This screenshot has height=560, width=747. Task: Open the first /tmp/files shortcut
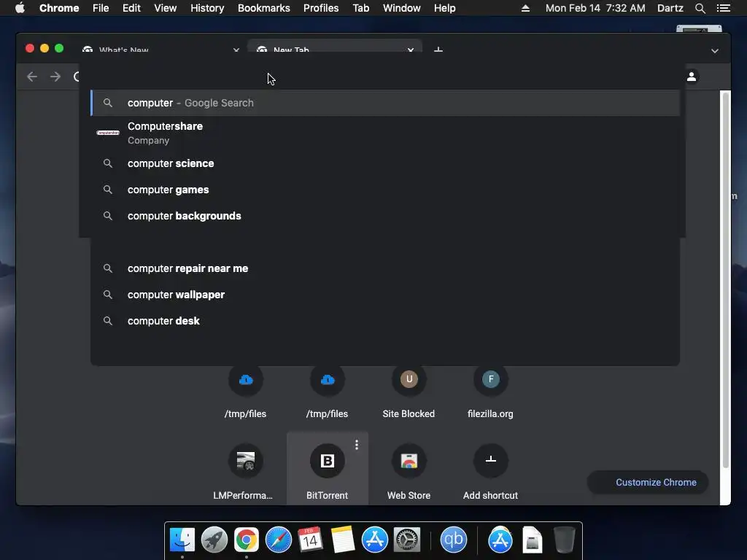pos(245,393)
